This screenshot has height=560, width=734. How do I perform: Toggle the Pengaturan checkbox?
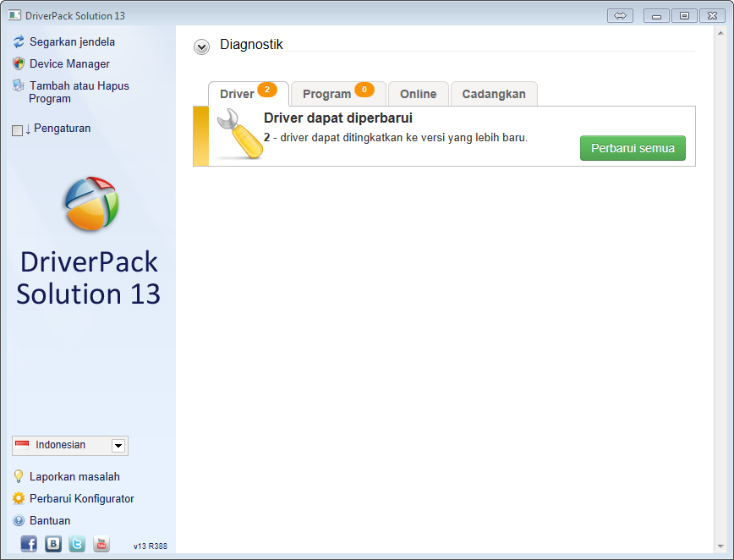(x=17, y=130)
